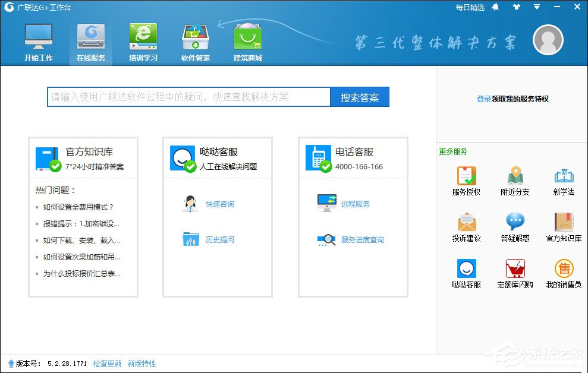
Task: Click the 检查更新 link
Action: [x=107, y=363]
